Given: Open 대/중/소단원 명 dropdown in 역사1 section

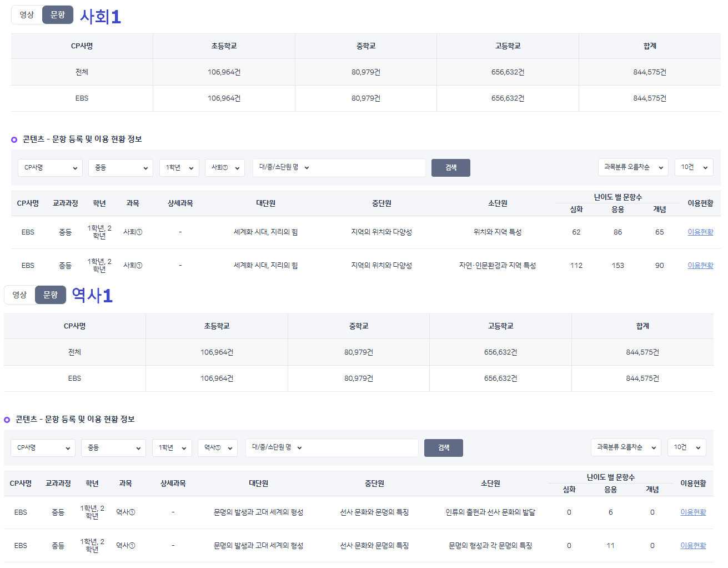Looking at the screenshot, I should point(277,447).
